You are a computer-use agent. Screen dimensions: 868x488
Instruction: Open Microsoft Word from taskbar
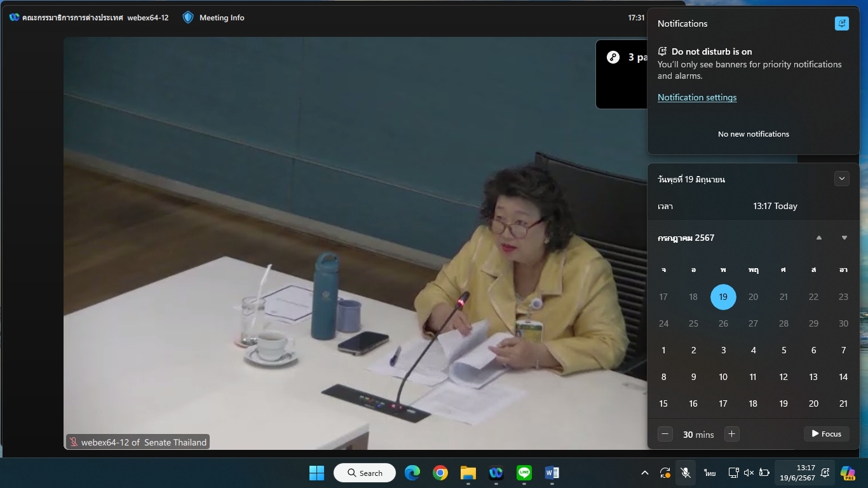coord(552,473)
